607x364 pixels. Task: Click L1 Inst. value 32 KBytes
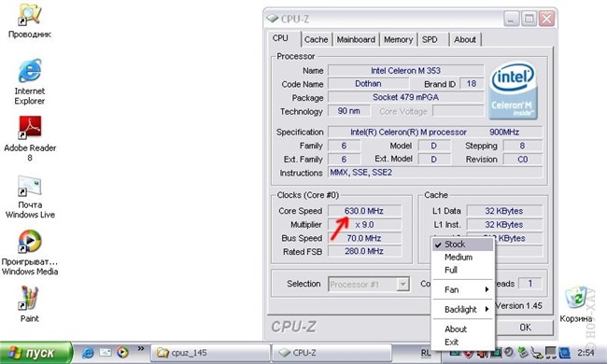pos(504,224)
